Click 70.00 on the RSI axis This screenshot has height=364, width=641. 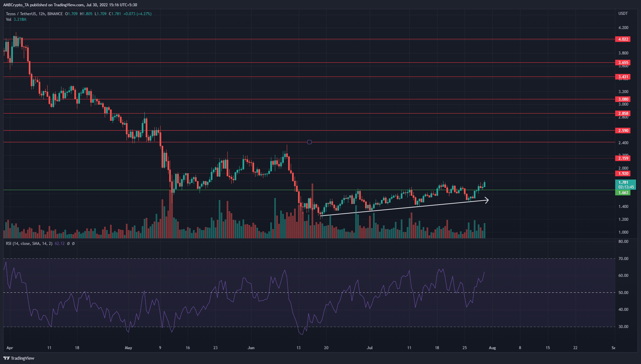click(623, 259)
